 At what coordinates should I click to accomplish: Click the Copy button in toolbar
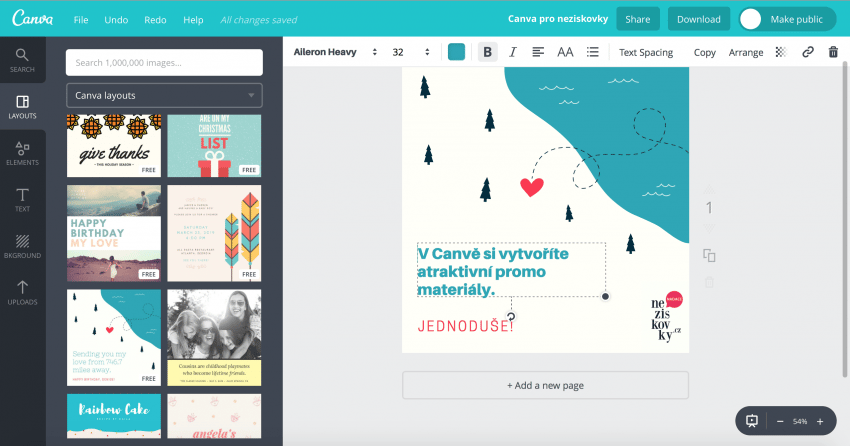(x=704, y=52)
